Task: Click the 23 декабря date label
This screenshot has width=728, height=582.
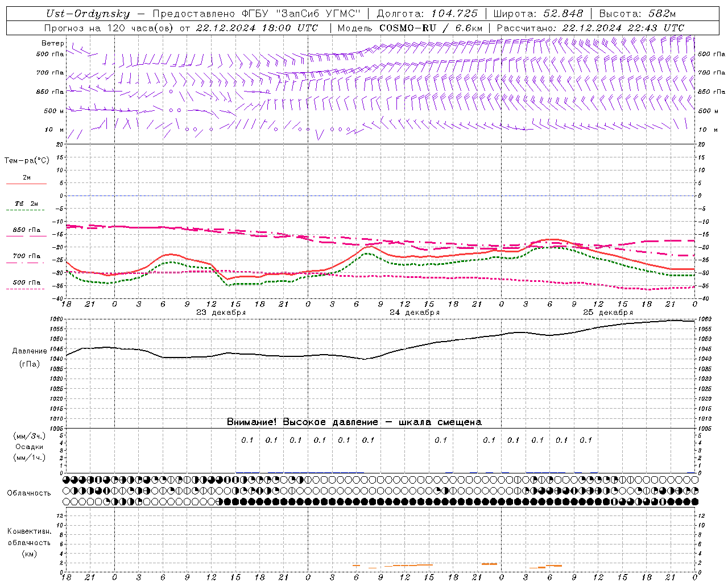Action: click(221, 313)
